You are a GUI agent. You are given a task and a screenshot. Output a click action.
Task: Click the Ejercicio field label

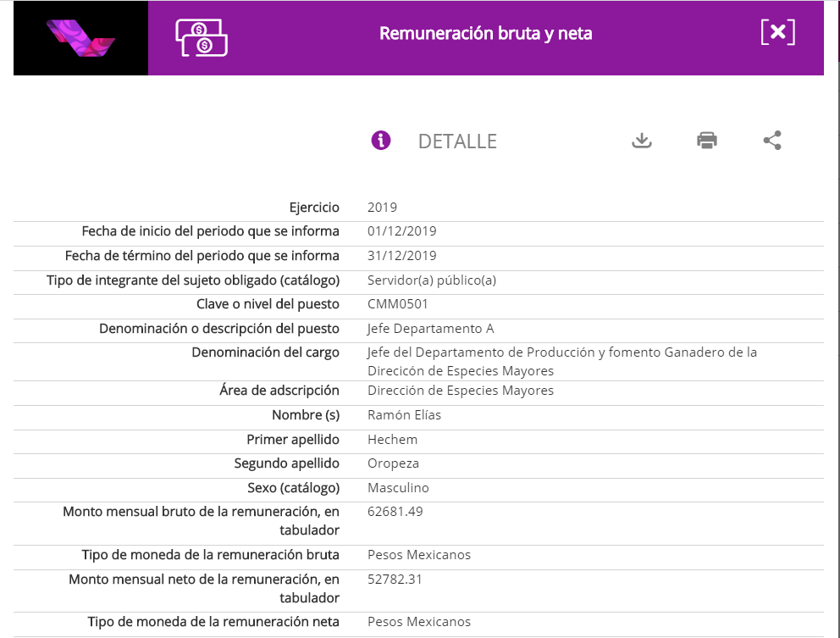314,208
